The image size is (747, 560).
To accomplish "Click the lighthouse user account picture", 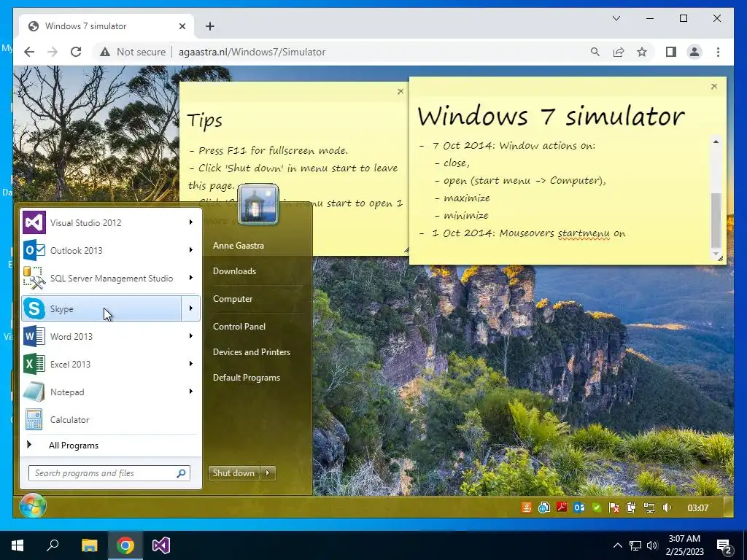I will tap(258, 204).
